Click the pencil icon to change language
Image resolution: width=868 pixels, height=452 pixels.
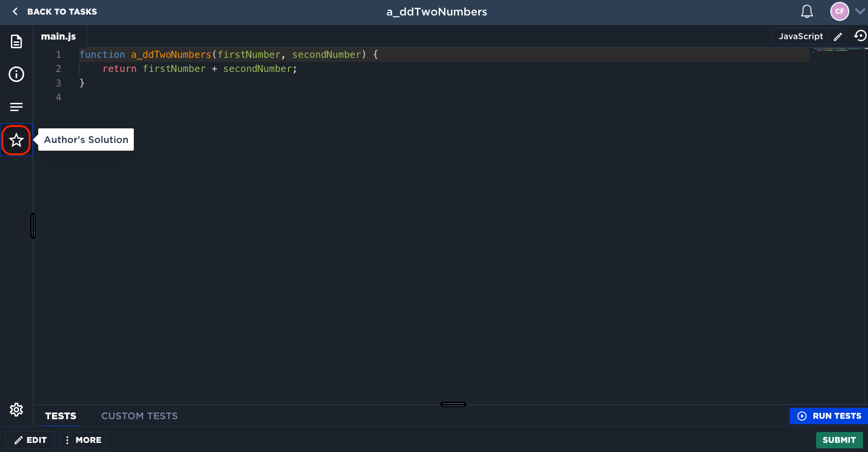[x=838, y=36]
